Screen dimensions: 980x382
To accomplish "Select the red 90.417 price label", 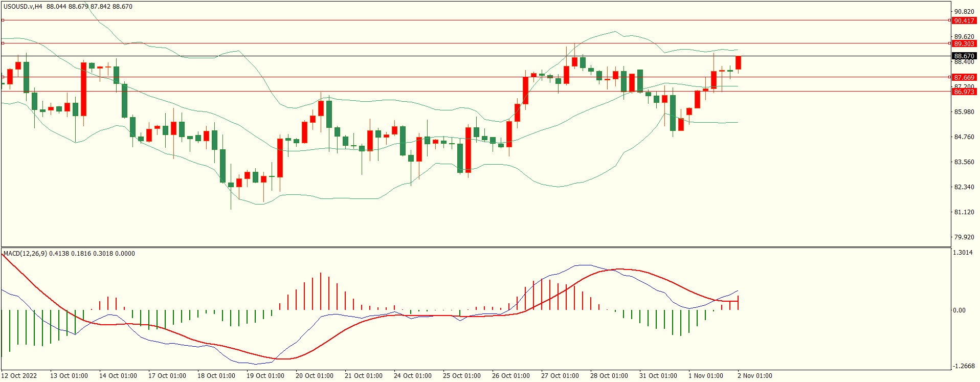I will click(964, 20).
